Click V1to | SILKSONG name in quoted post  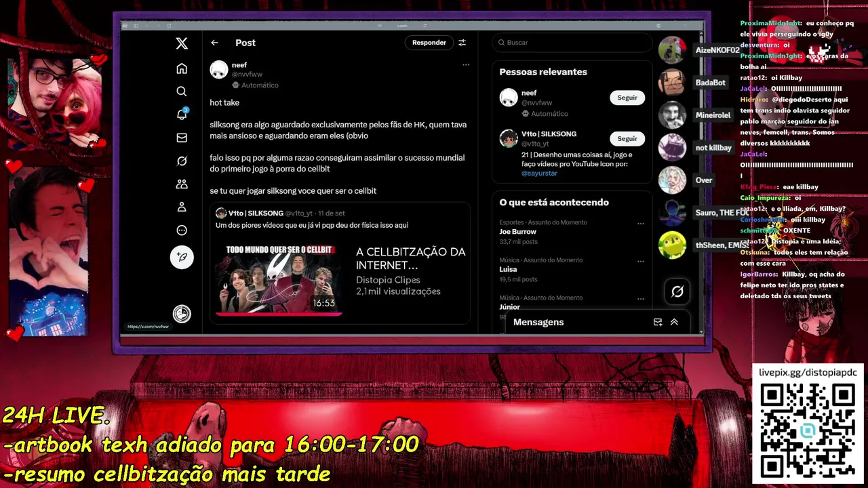(x=256, y=213)
